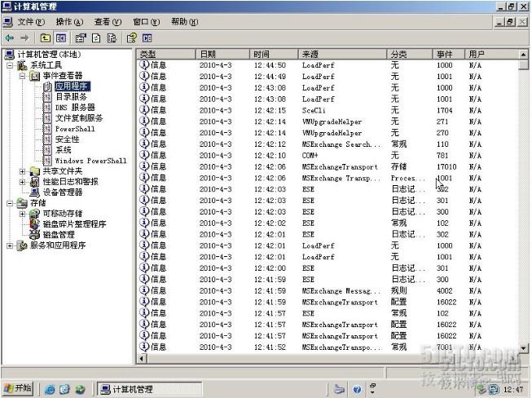The height and width of the screenshot is (398, 532).
Task: Sort by the 事件 column header
Action: tap(449, 55)
